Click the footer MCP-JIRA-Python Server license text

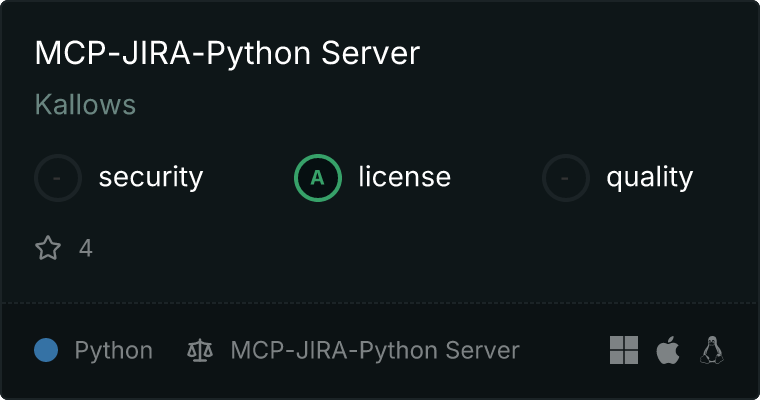tap(375, 351)
